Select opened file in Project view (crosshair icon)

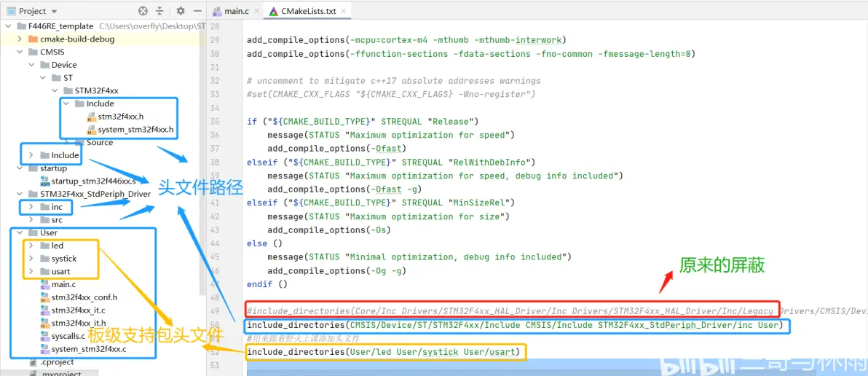(143, 11)
